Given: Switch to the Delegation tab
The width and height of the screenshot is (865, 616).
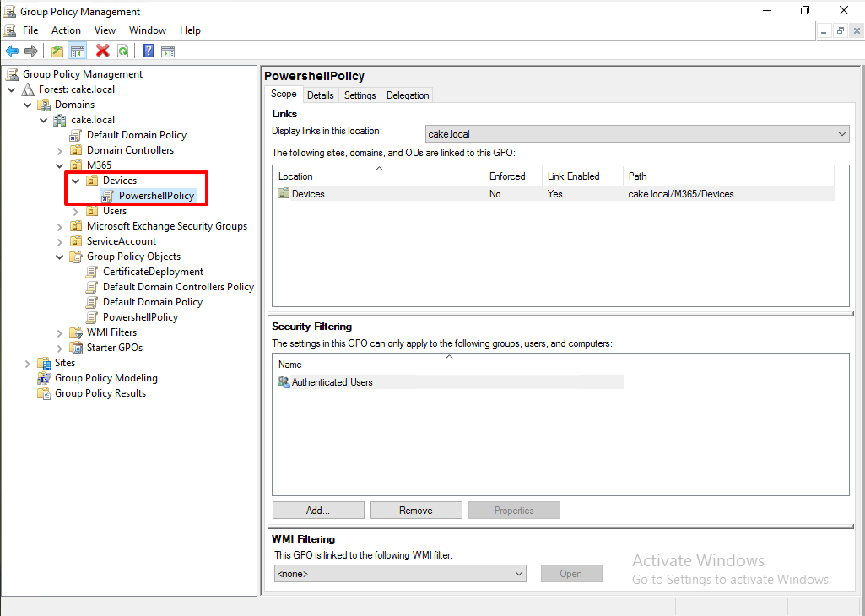Looking at the screenshot, I should coord(408,95).
